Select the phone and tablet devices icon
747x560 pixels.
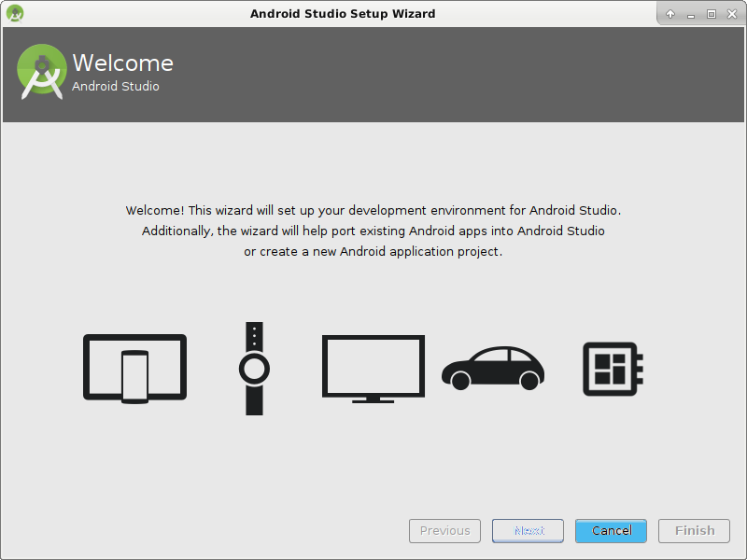pyautogui.click(x=134, y=368)
